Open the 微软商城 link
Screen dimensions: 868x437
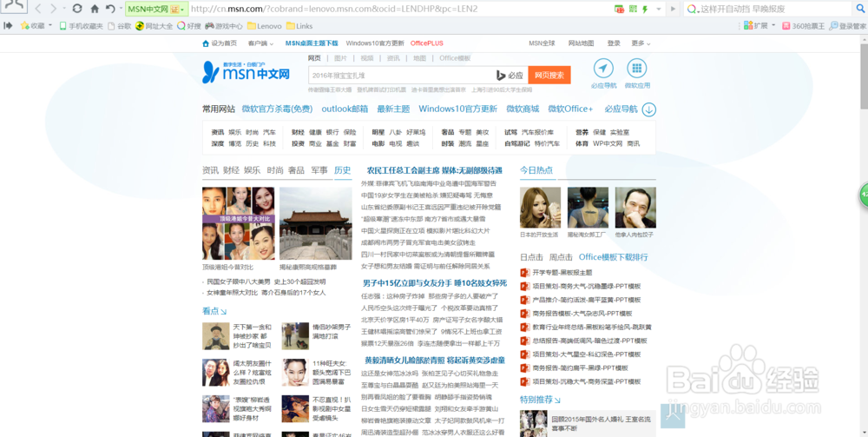[x=523, y=109]
